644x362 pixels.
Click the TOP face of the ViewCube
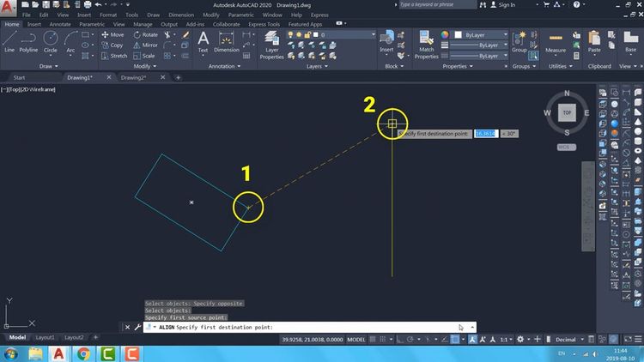coord(566,112)
